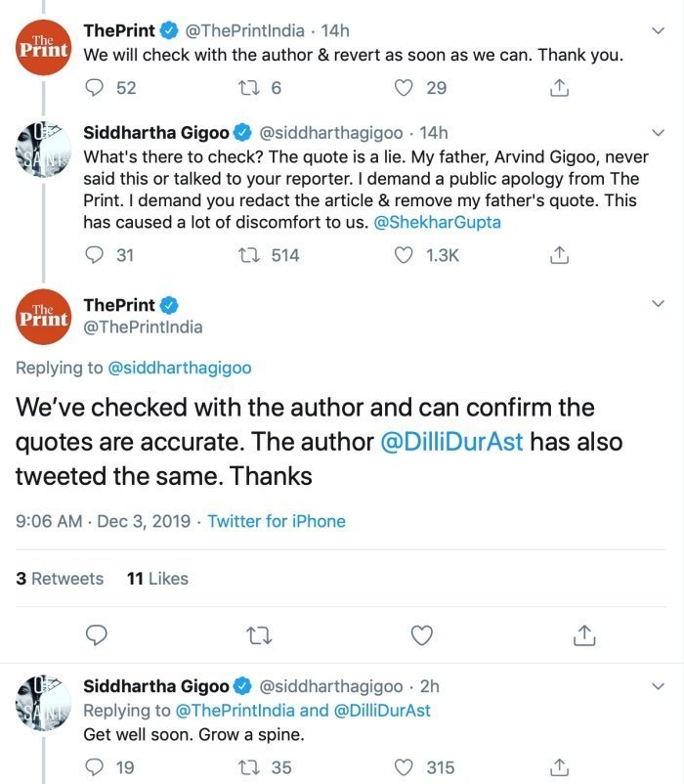Visit the @DilliDurAst profile mention
Screen dimensions: 684x784
click(451, 441)
